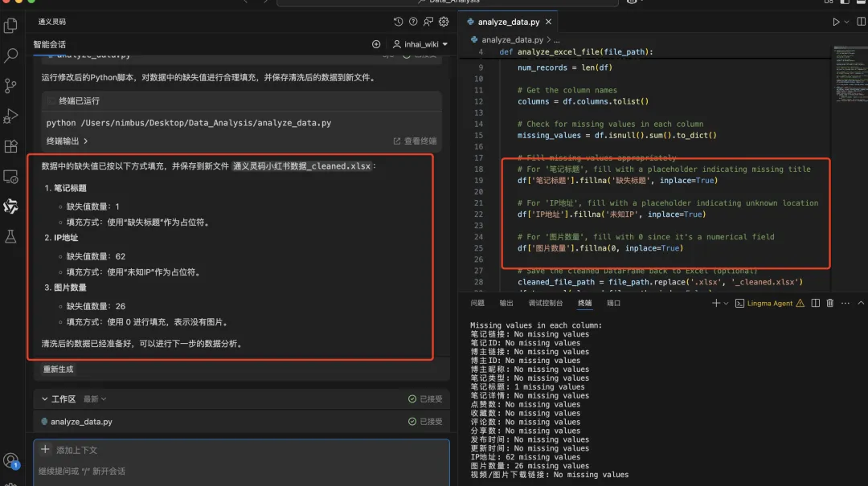Switch to the 问题 panel tab

tap(477, 303)
